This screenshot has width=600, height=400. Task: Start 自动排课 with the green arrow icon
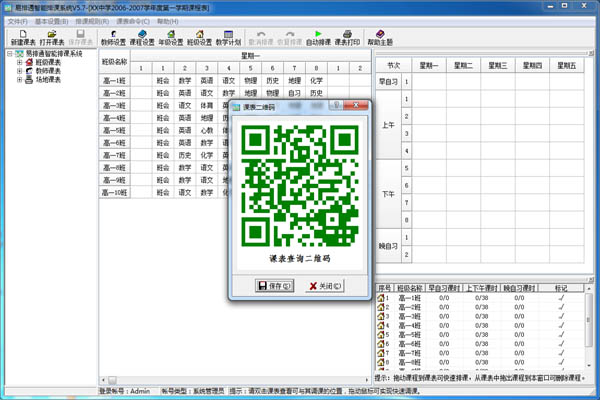318,38
